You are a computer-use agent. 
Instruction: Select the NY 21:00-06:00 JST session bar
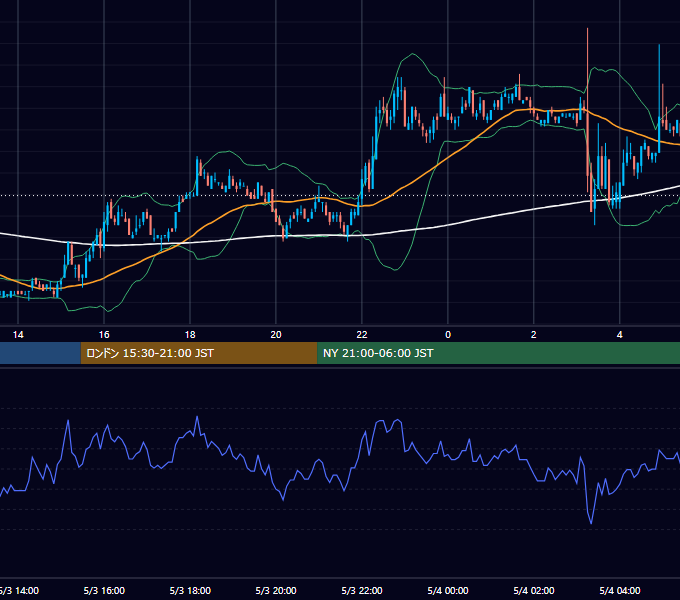click(x=499, y=353)
